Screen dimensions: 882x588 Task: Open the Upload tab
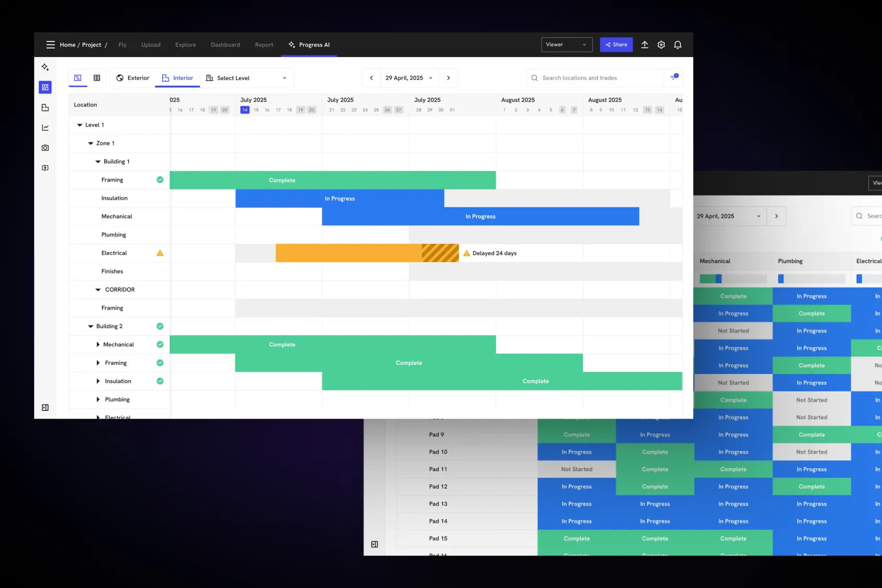pyautogui.click(x=151, y=45)
